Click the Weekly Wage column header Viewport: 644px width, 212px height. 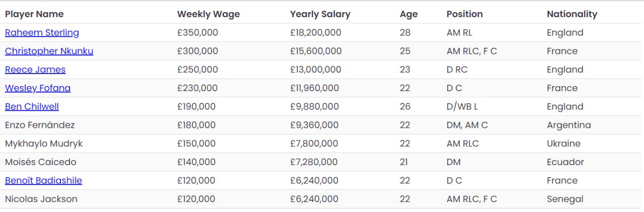(208, 14)
